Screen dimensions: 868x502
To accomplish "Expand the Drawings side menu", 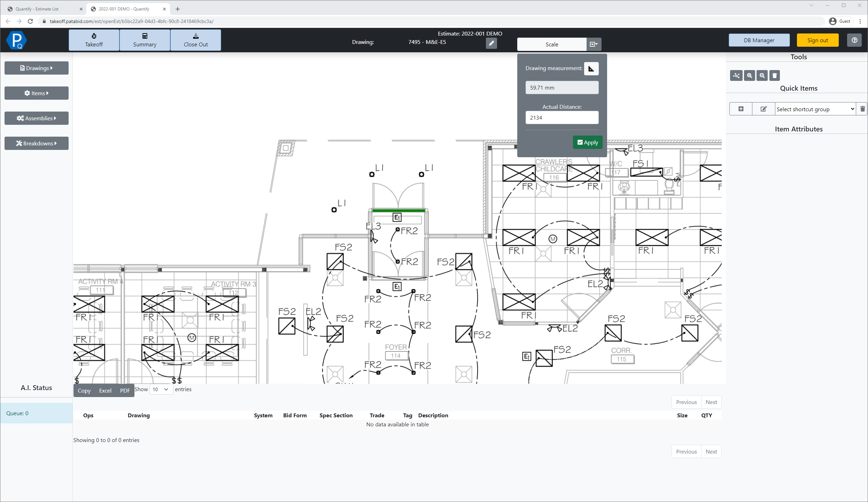I will click(37, 68).
